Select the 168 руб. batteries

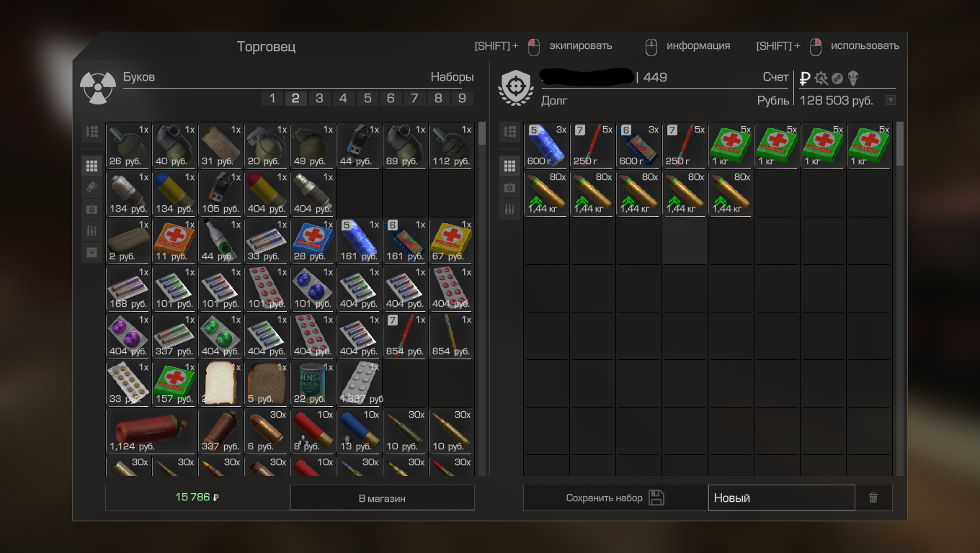point(129,289)
